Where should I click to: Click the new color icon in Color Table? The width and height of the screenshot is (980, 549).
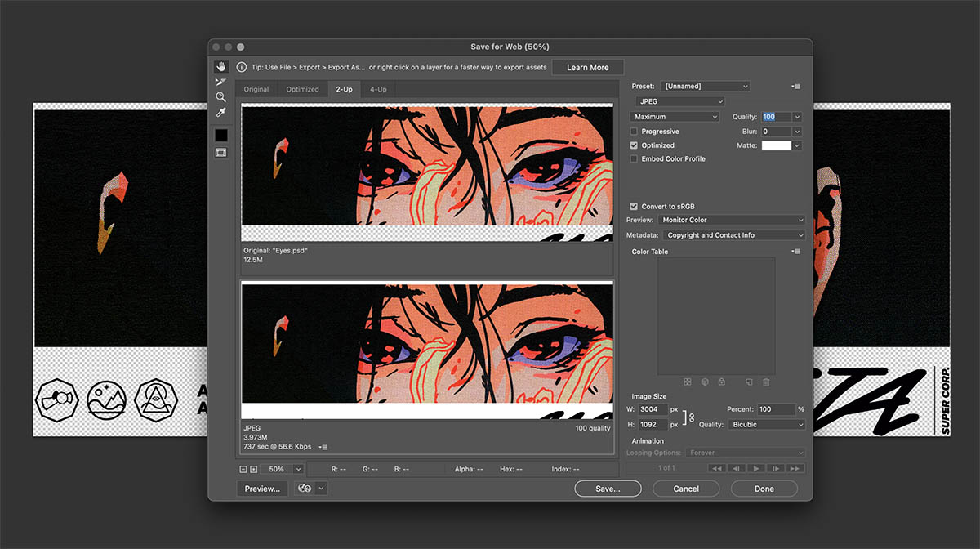click(x=749, y=382)
